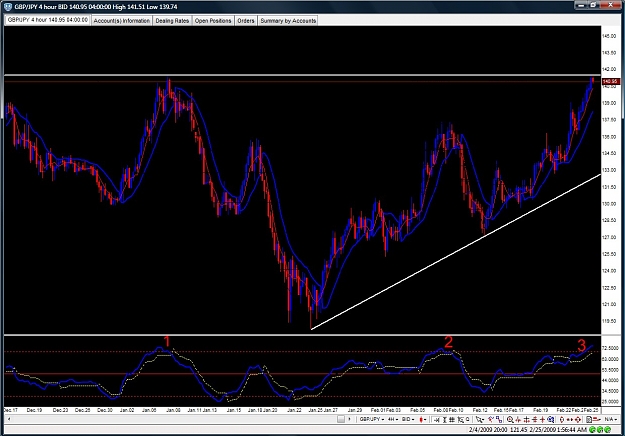Click the first icon after the candlestick dropdown
The width and height of the screenshot is (625, 436).
point(437,419)
